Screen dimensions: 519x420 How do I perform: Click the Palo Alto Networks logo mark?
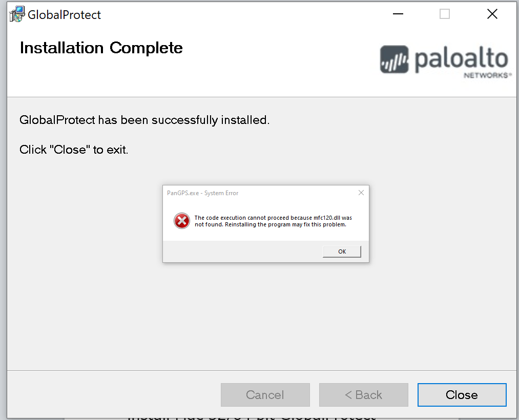coord(394,59)
